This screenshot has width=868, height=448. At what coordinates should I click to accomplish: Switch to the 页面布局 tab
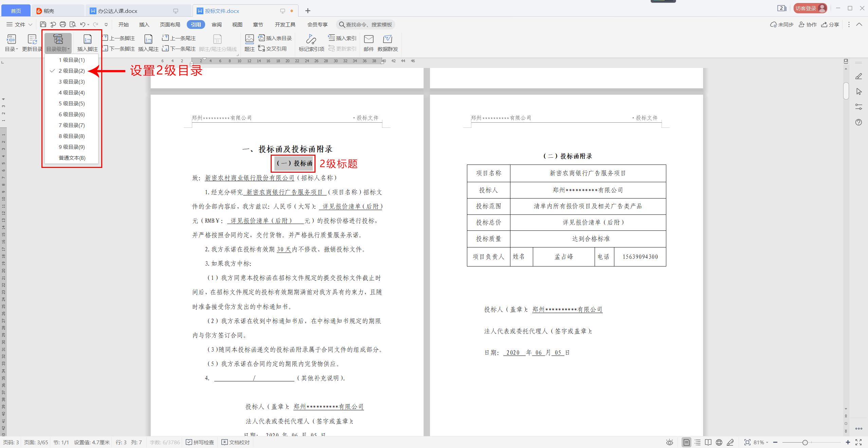click(170, 24)
